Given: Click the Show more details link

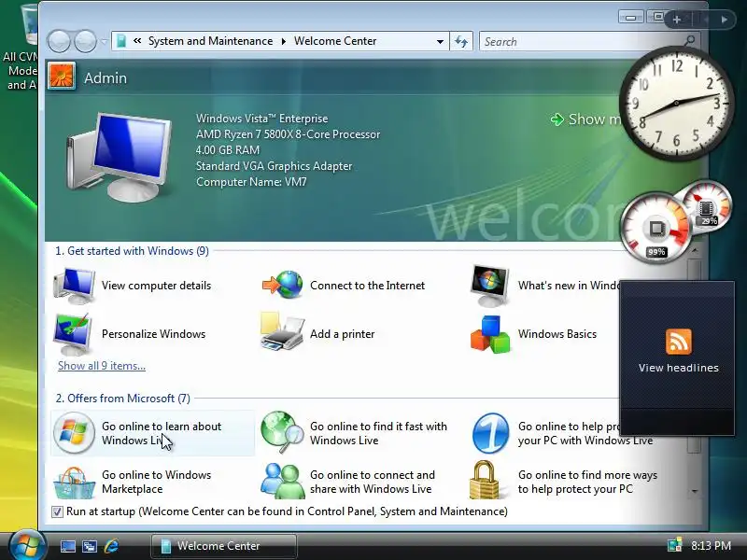Looking at the screenshot, I should click(x=586, y=119).
